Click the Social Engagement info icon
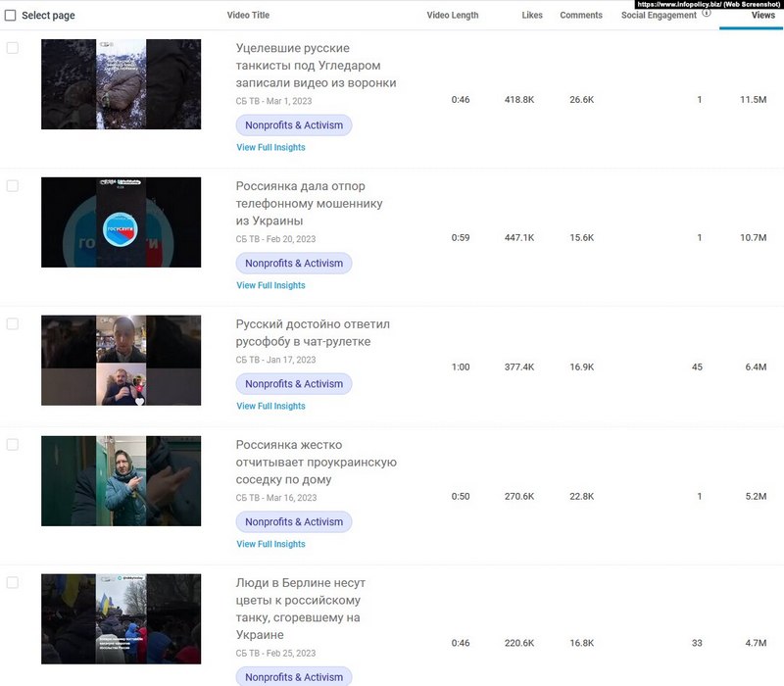The height and width of the screenshot is (686, 784). pyautogui.click(x=707, y=14)
